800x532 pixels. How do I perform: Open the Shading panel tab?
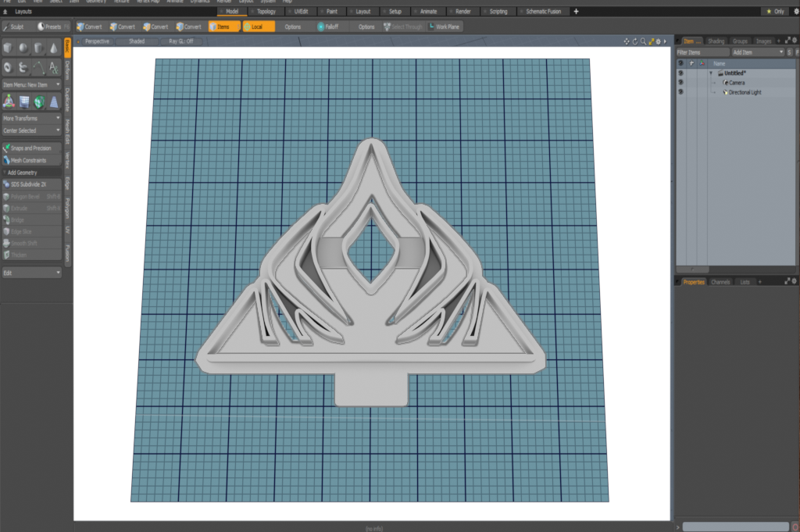tap(716, 41)
